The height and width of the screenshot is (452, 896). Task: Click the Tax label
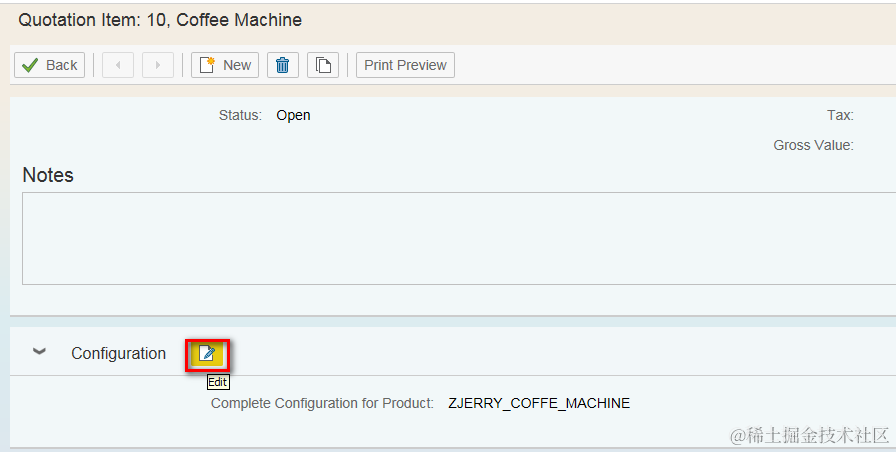click(840, 115)
